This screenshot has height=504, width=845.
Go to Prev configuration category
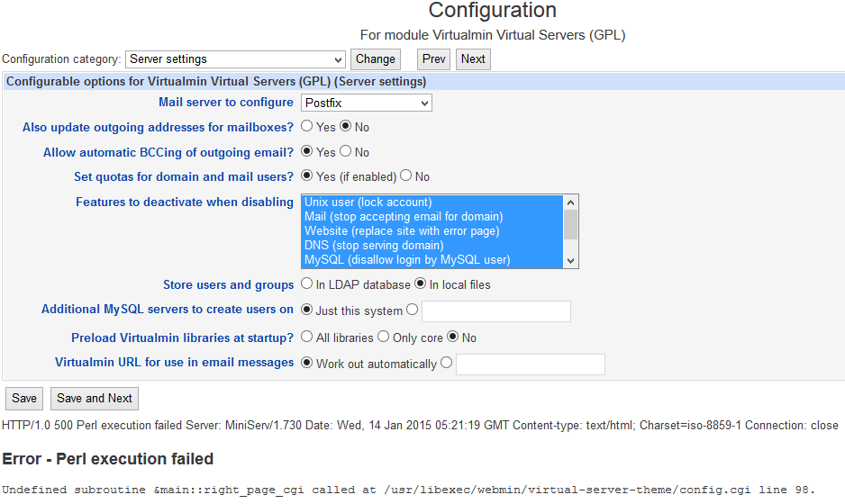pos(434,59)
